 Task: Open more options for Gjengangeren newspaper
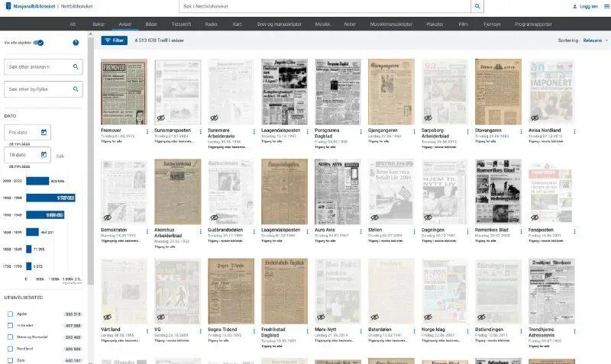[x=414, y=131]
